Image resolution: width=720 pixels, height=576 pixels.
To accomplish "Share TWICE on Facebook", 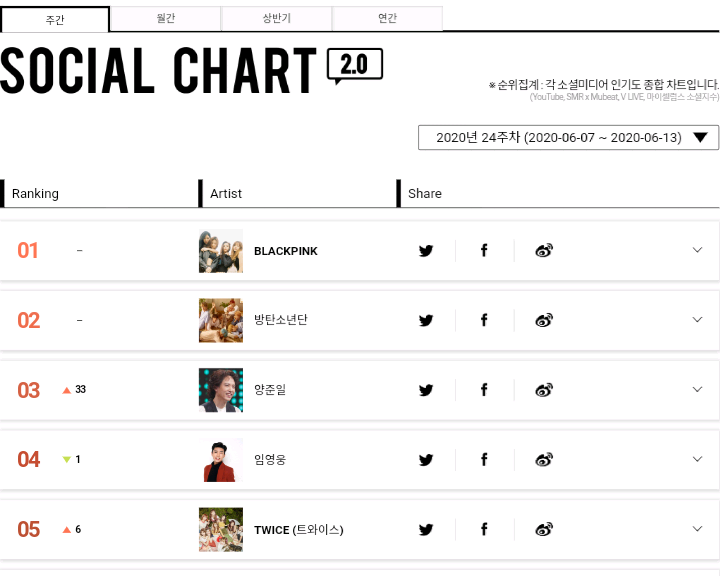I will pos(484,529).
